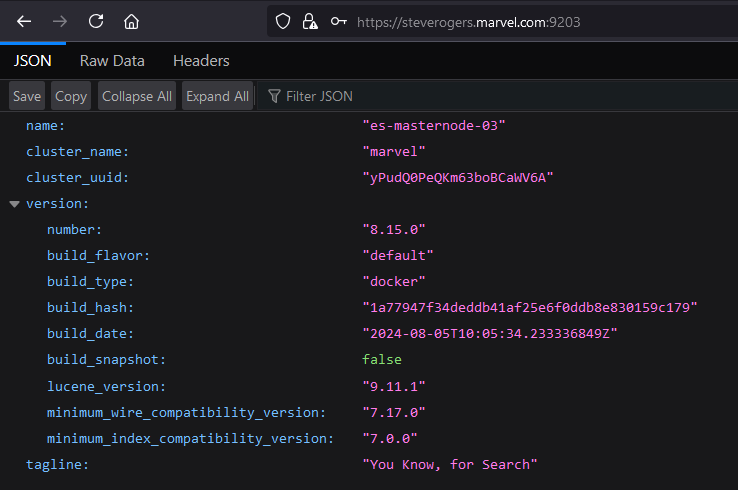Save the JSON response
The height and width of the screenshot is (490, 738).
[27, 96]
